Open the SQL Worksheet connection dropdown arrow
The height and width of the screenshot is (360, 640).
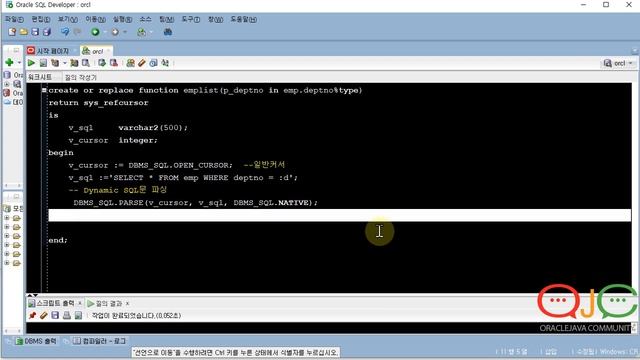151,32
